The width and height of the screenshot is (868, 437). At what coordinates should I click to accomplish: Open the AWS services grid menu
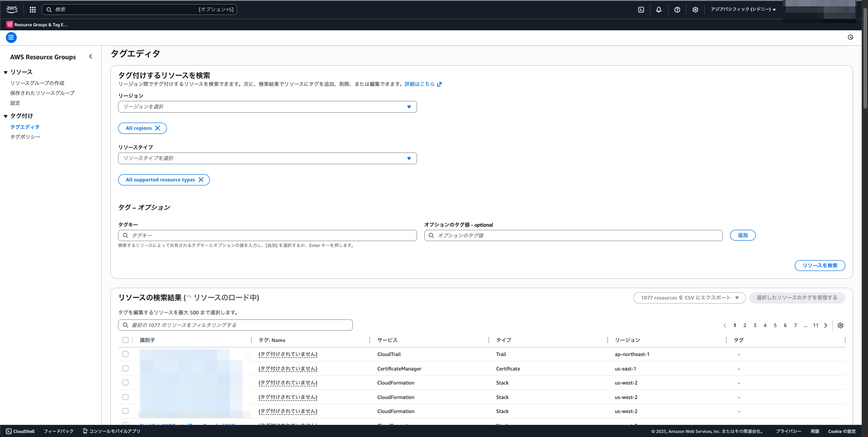pyautogui.click(x=33, y=9)
